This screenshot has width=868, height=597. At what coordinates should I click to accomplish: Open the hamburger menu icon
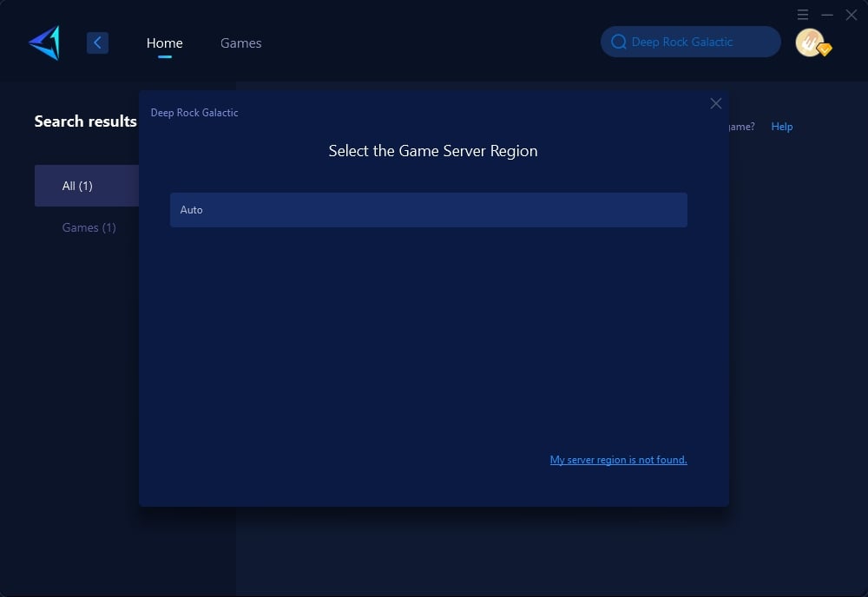803,15
